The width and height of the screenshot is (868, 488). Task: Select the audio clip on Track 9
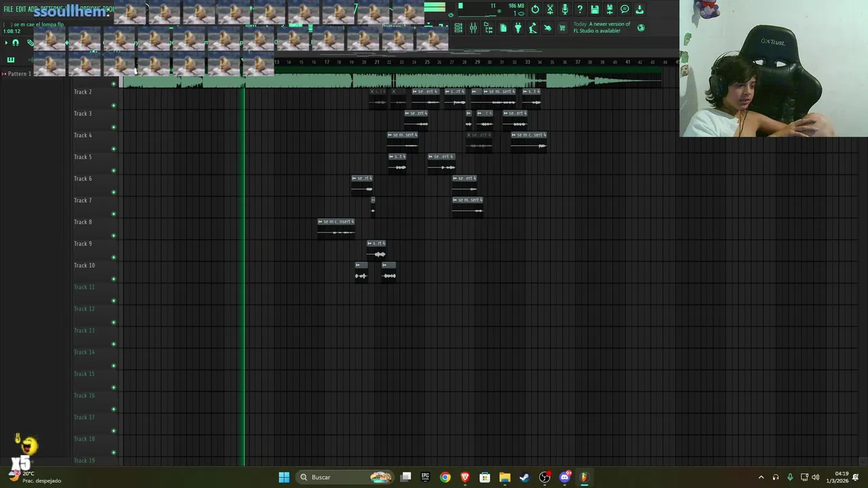point(376,250)
